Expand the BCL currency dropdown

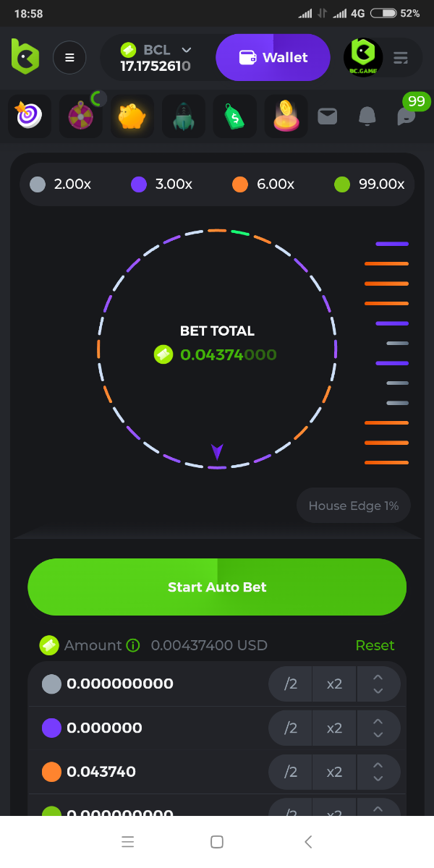tap(186, 50)
